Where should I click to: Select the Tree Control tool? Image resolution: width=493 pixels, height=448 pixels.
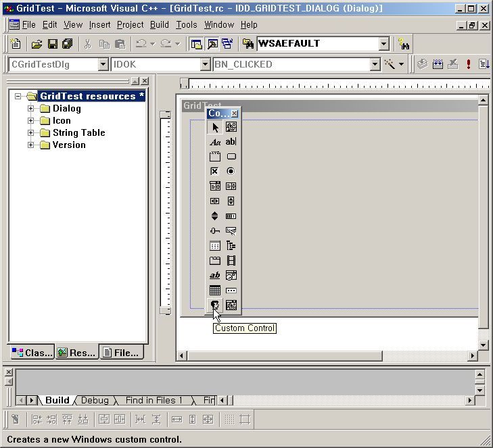(231, 246)
